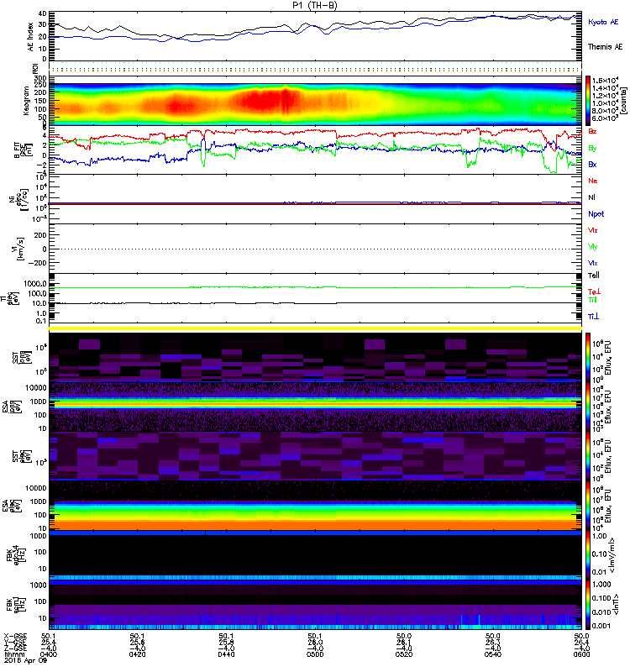The image size is (630, 672).
Task: Click the black "Tell" legend label
Action: 594,276
